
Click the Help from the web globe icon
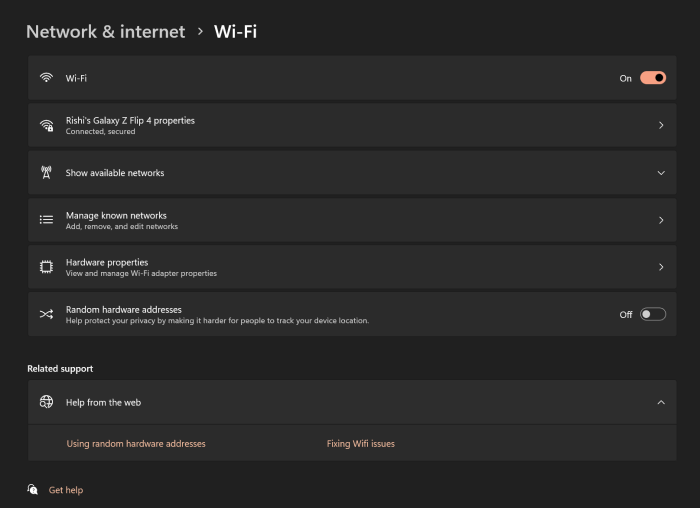click(x=46, y=402)
